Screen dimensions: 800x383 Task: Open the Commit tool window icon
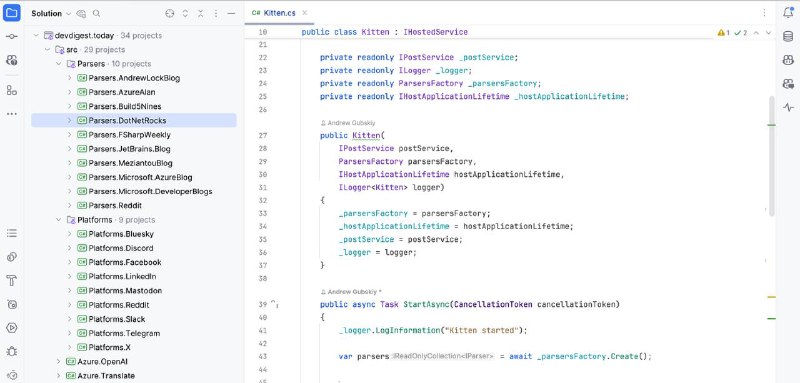pyautogui.click(x=12, y=36)
